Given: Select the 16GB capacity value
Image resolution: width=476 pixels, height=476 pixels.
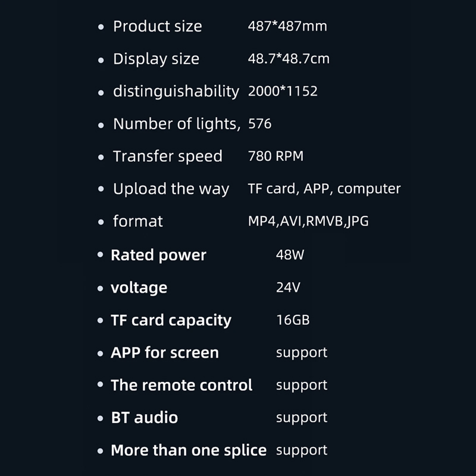Looking at the screenshot, I should pos(293,320).
